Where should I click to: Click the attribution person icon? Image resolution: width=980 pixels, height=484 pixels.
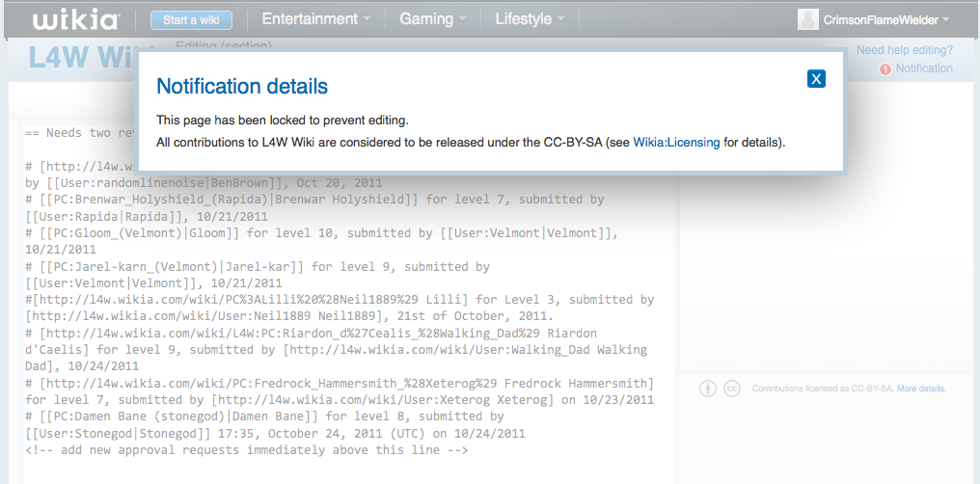708,389
